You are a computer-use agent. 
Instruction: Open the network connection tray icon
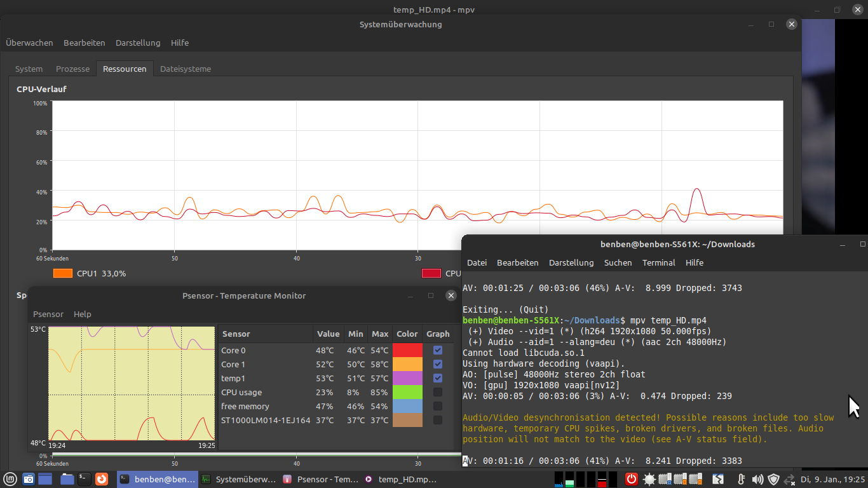pyautogui.click(x=790, y=479)
